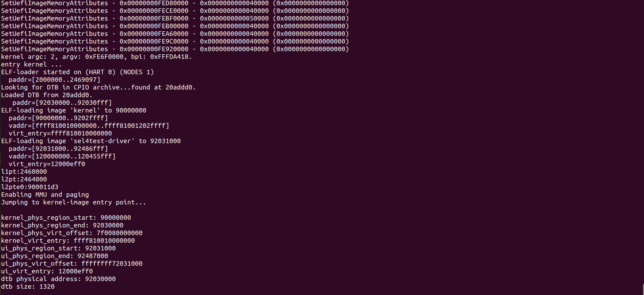Click the line 'paddr=[2000000..2469097]'
Viewport: 644px width, 295px height.
coord(55,80)
